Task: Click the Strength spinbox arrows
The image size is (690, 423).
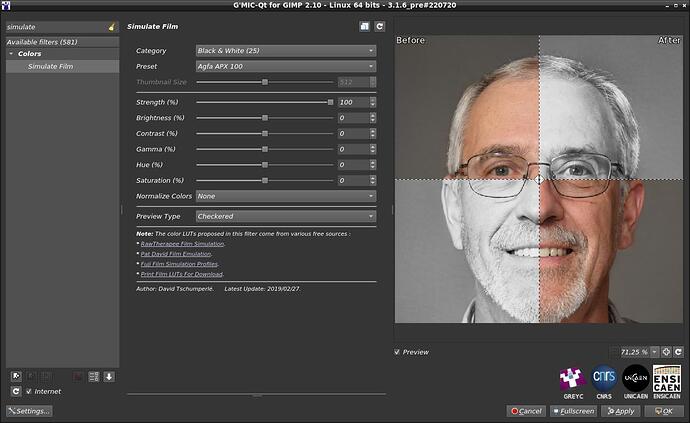Action: [373, 102]
